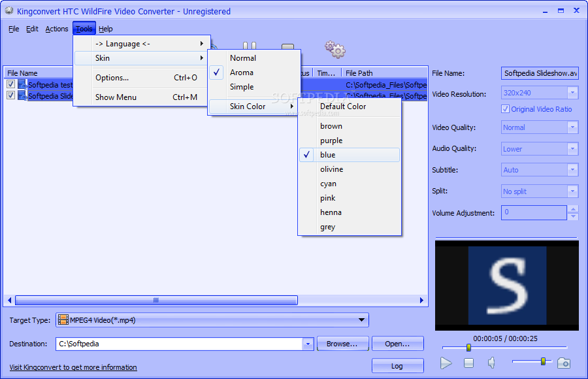588x379 pixels.
Task: Select the Normal skin
Action: (x=254, y=58)
